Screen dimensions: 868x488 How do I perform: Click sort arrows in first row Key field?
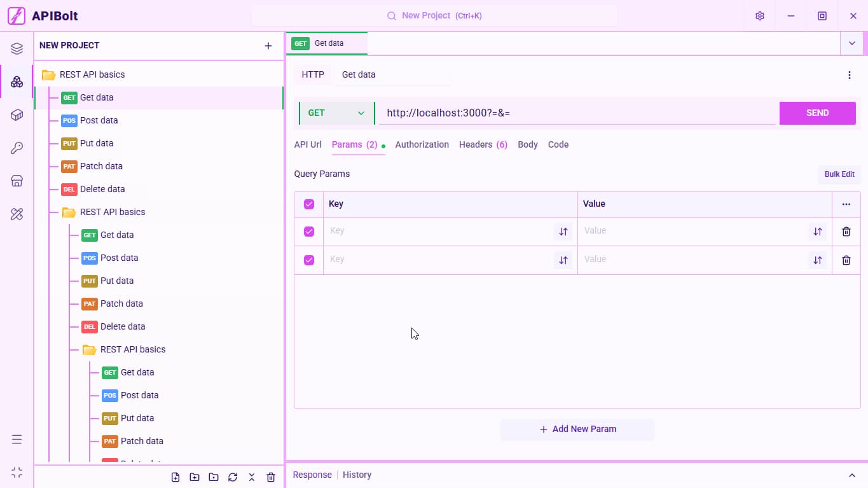(x=563, y=232)
